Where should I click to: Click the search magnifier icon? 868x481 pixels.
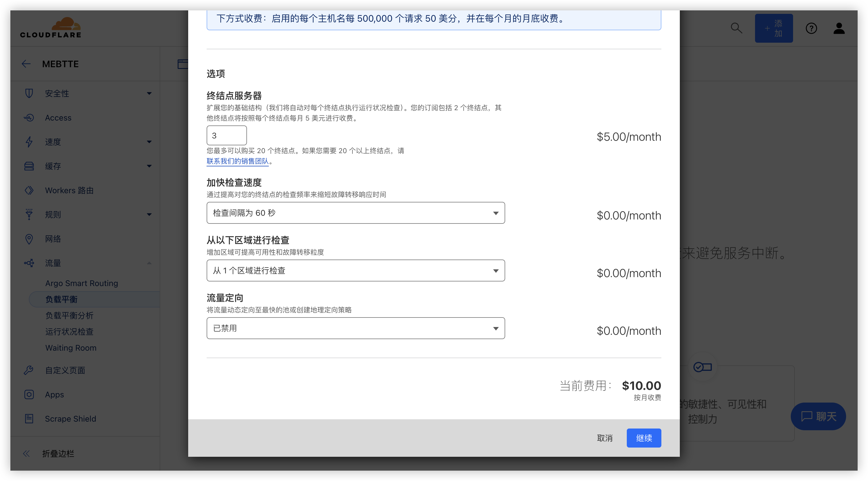[736, 28]
